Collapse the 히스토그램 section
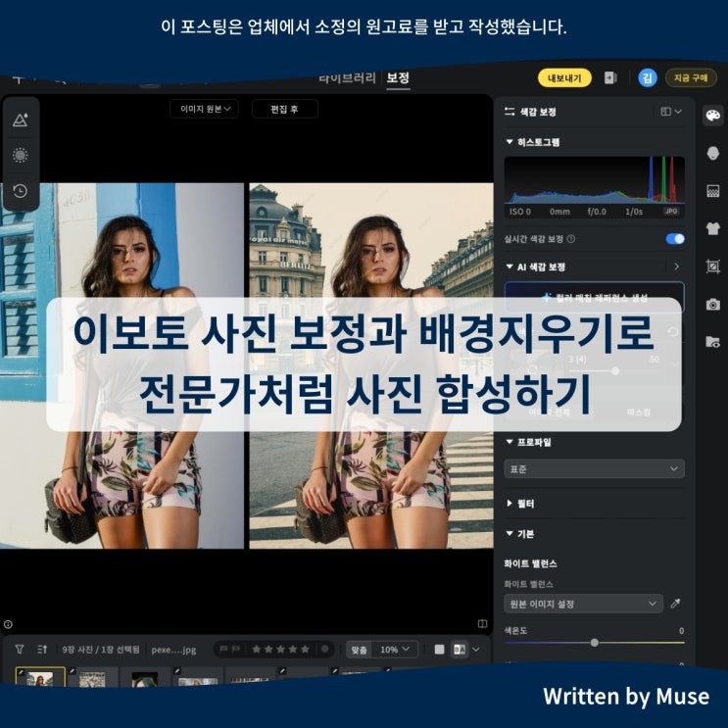This screenshot has height=728, width=728. [510, 142]
